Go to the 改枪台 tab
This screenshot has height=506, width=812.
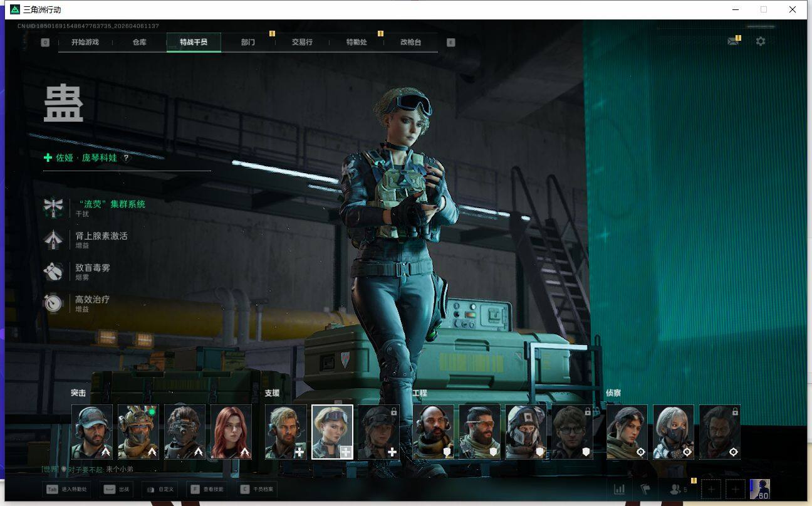pyautogui.click(x=410, y=42)
